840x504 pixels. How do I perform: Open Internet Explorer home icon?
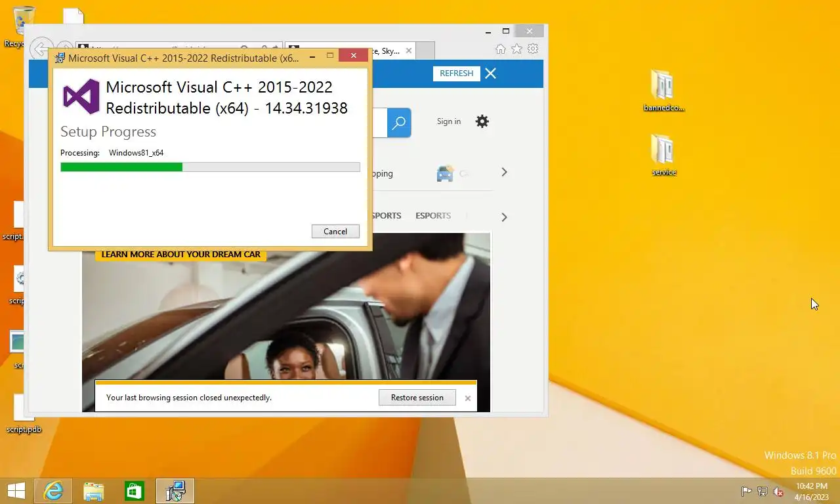(501, 49)
